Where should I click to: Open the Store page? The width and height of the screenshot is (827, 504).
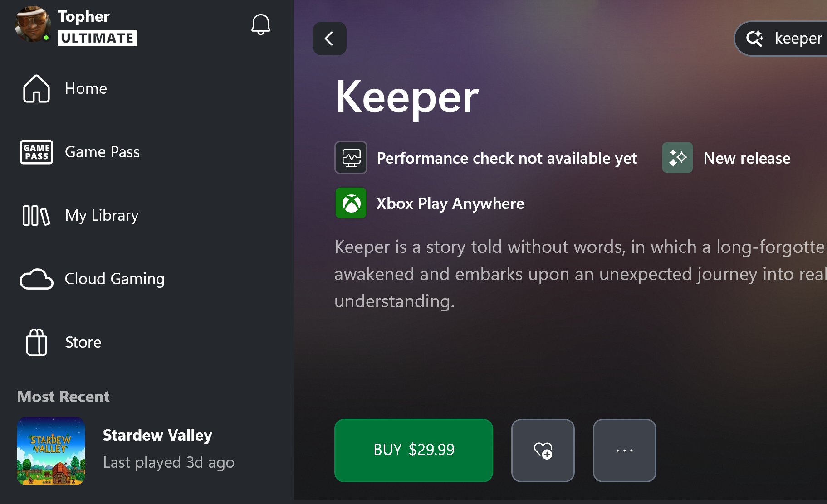pos(83,342)
